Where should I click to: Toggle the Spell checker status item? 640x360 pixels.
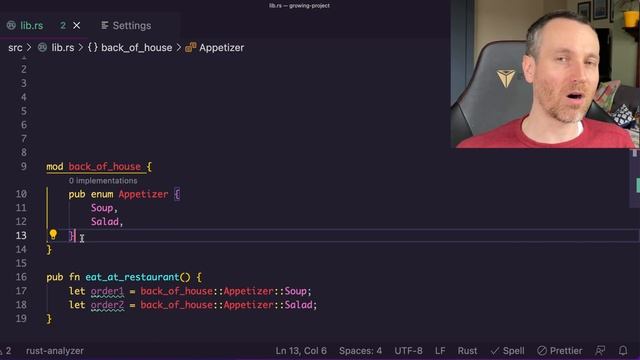tap(507, 351)
